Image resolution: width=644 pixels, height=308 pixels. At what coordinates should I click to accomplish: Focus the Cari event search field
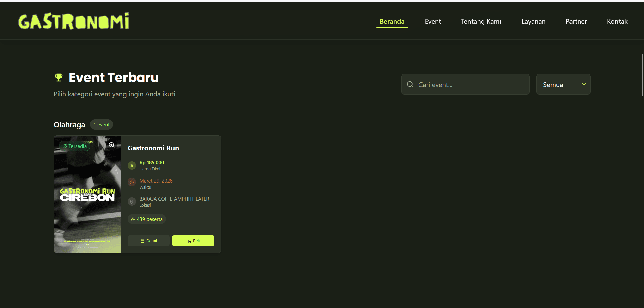pyautogui.click(x=470, y=84)
